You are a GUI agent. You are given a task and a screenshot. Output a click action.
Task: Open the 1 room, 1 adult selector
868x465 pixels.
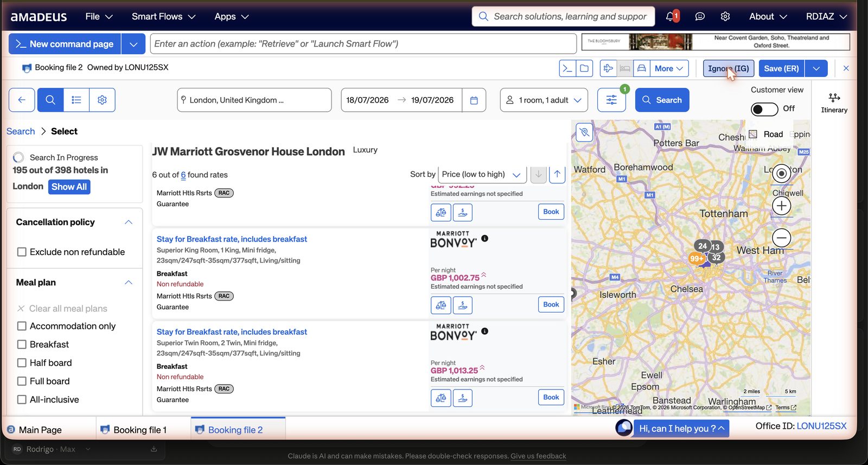point(544,100)
